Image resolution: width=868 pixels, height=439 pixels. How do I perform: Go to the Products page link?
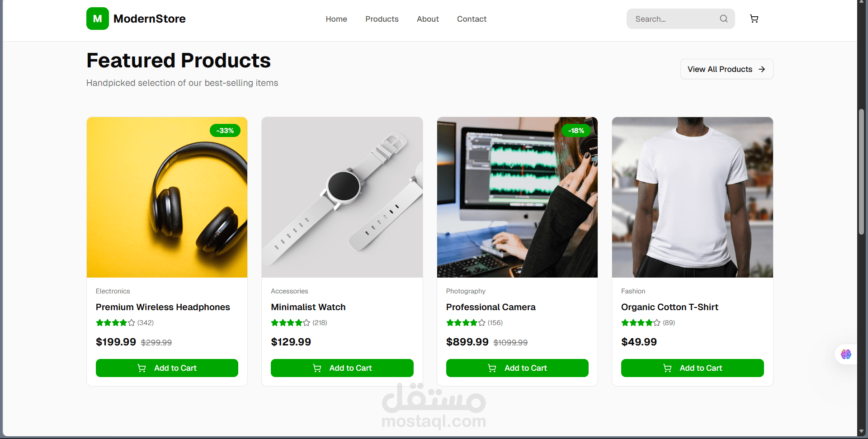point(382,19)
